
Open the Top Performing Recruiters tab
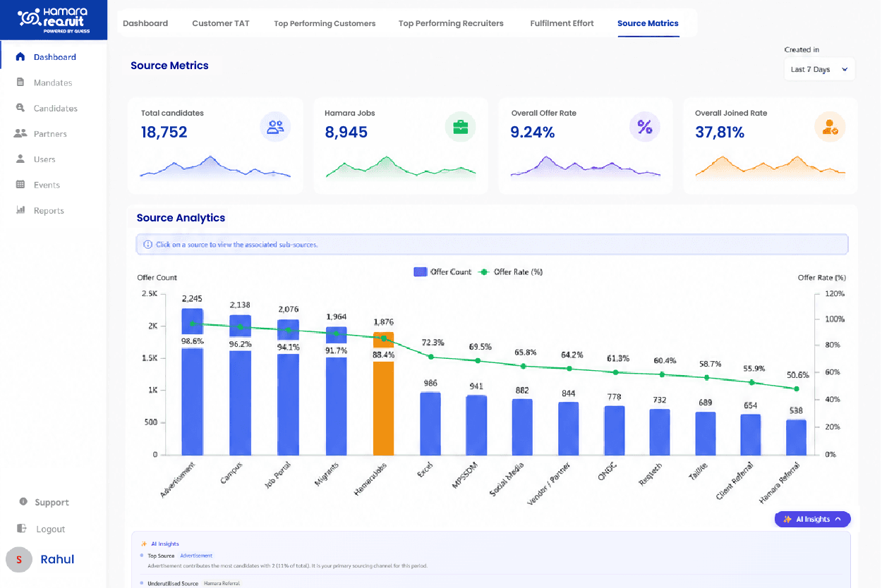pyautogui.click(x=451, y=23)
